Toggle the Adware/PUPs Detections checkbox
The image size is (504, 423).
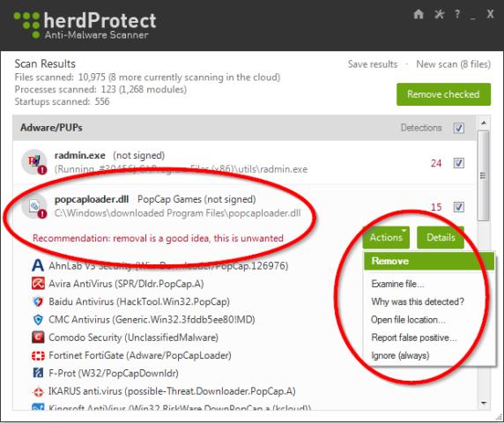coord(459,128)
